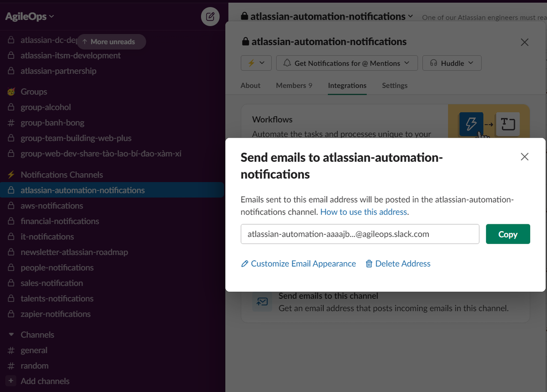Open talents-notifications channel
This screenshot has width=547, height=392.
pyautogui.click(x=112, y=299)
